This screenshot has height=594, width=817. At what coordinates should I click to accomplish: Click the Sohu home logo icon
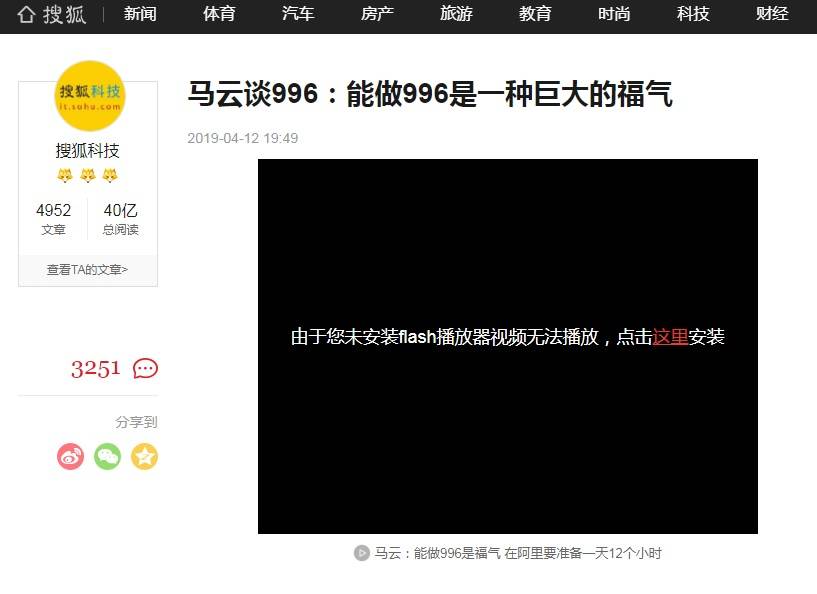click(x=52, y=14)
